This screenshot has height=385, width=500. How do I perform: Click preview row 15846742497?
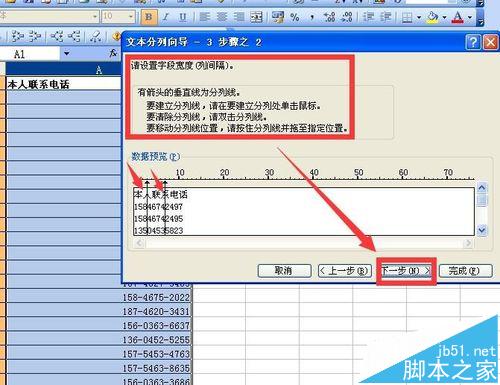(158, 207)
